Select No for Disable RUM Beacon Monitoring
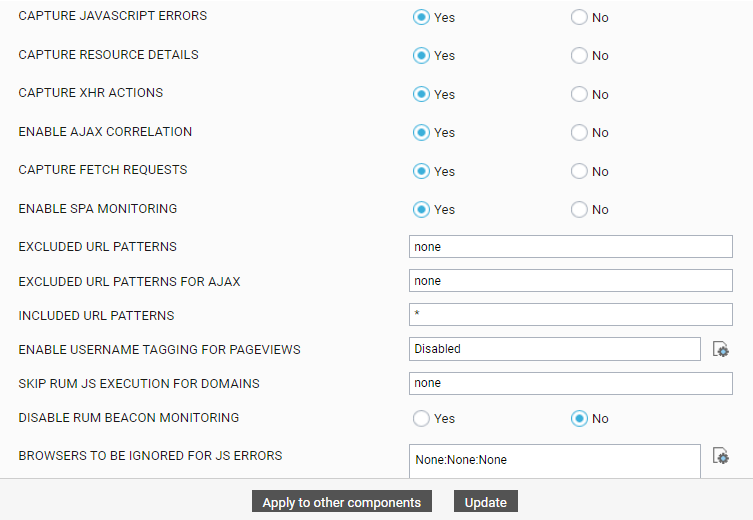The height and width of the screenshot is (520, 753). pos(579,418)
